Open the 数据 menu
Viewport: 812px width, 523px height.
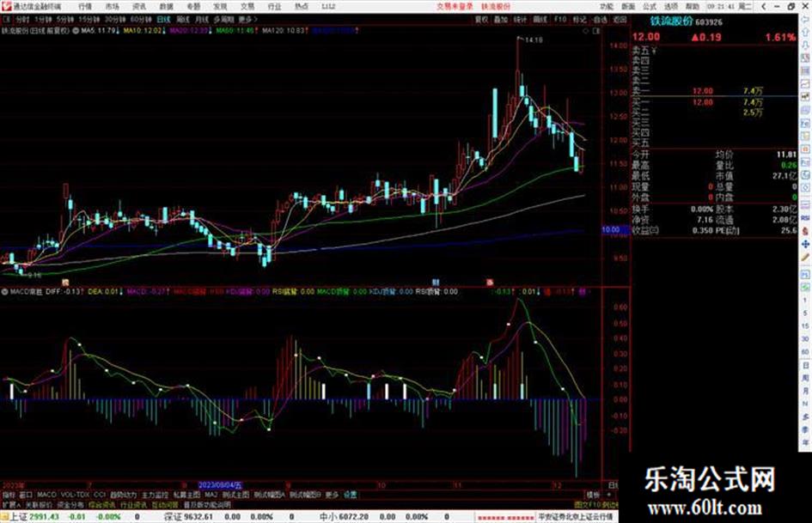166,6
